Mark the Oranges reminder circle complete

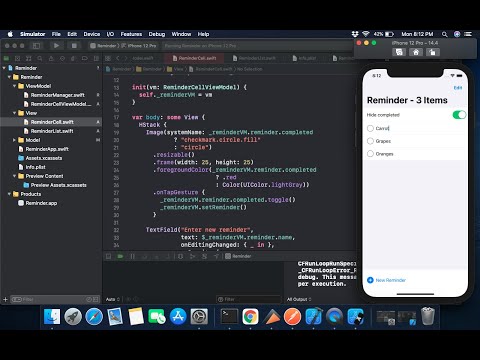tap(370, 154)
